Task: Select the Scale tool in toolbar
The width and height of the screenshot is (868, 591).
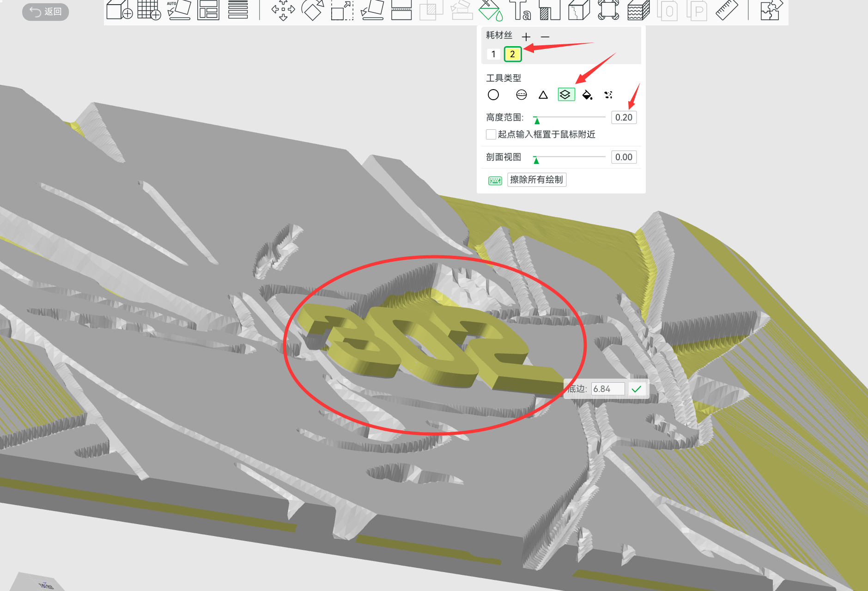Action: coord(342,10)
